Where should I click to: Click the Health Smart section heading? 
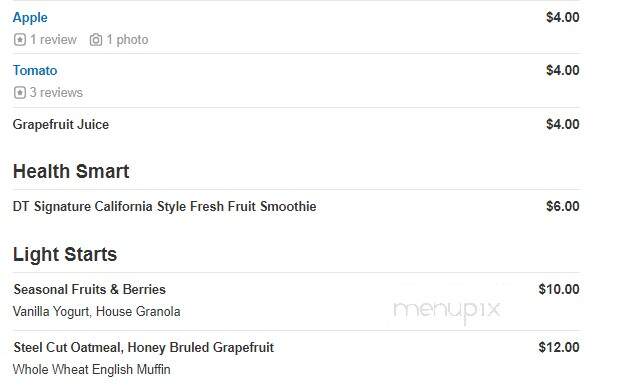click(71, 171)
